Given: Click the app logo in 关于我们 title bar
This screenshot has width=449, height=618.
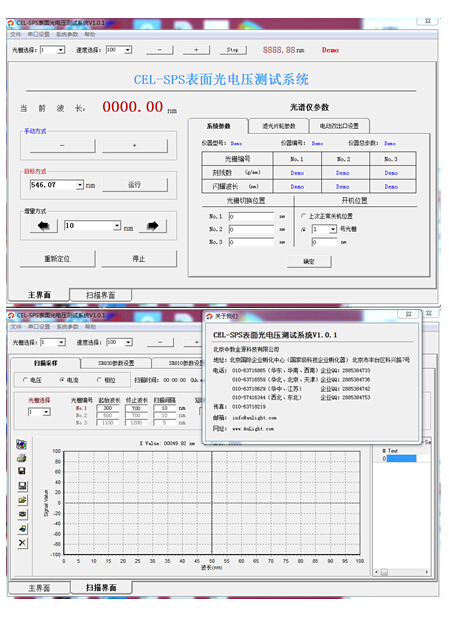Looking at the screenshot, I should tap(209, 316).
